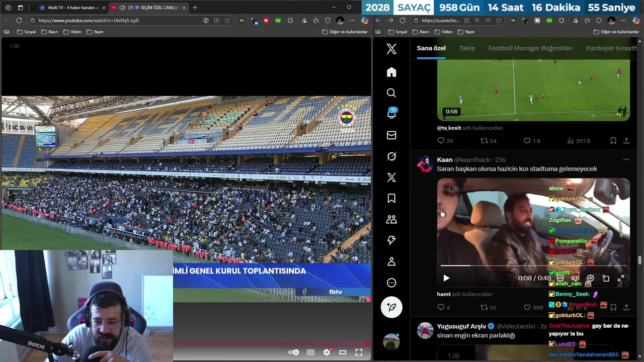Toggle picture-in-picture on Kaan's video
This screenshot has height=362, width=644.
[606, 278]
